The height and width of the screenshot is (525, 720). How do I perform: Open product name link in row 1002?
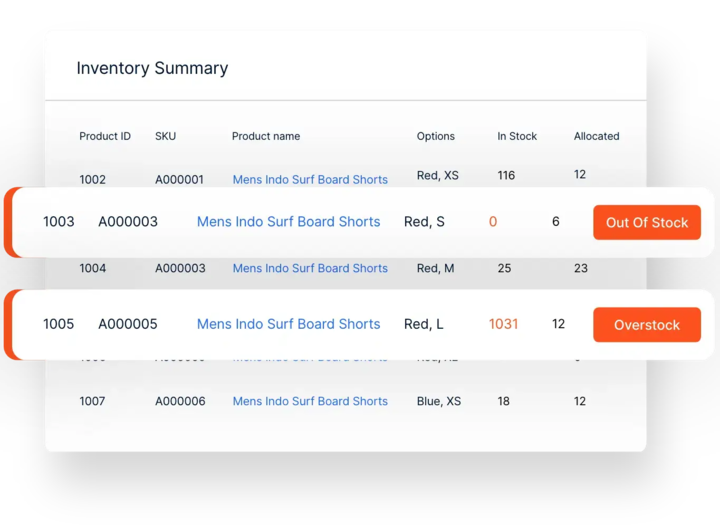(x=310, y=180)
